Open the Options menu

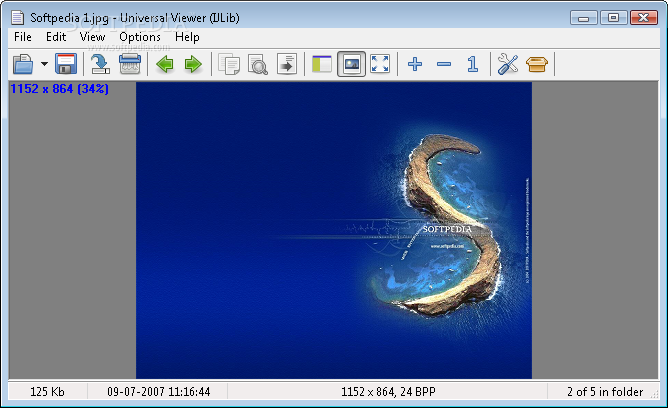click(x=140, y=37)
